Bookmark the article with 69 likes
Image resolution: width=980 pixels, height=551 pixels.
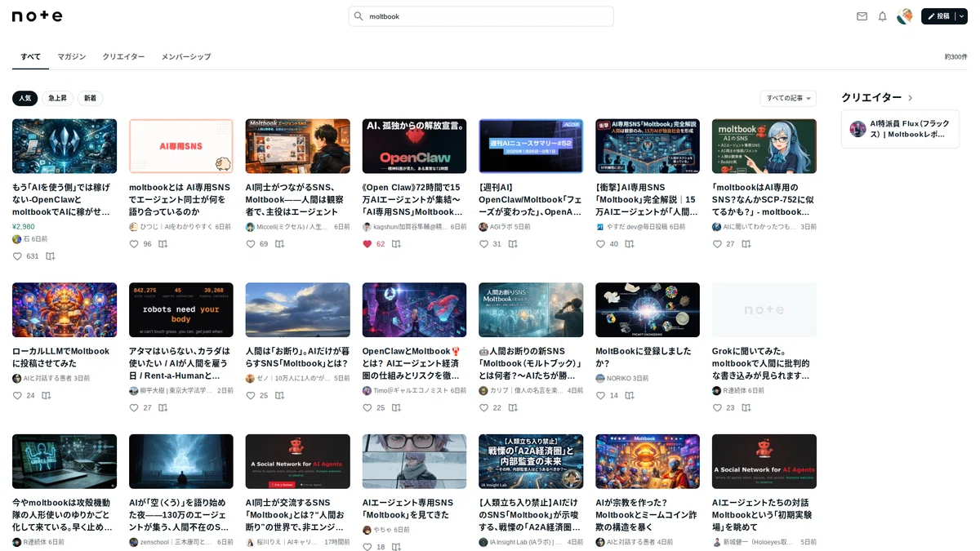tap(279, 244)
